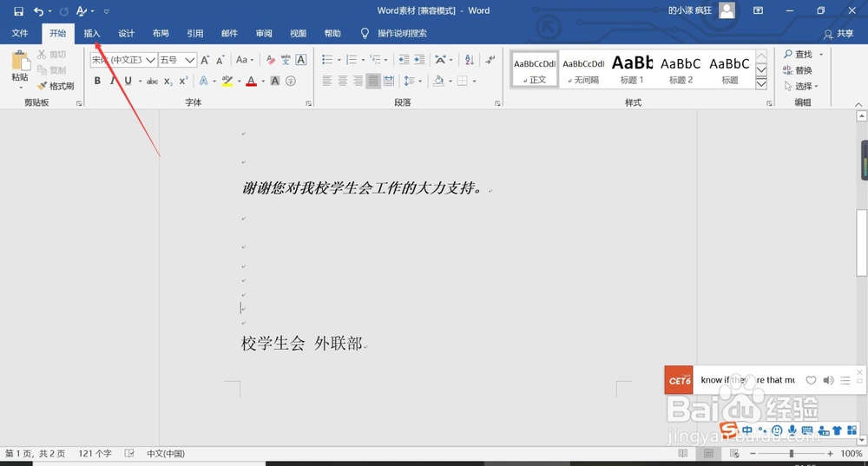Show or hide paragraph marks
The image size is (868, 466).
click(490, 60)
